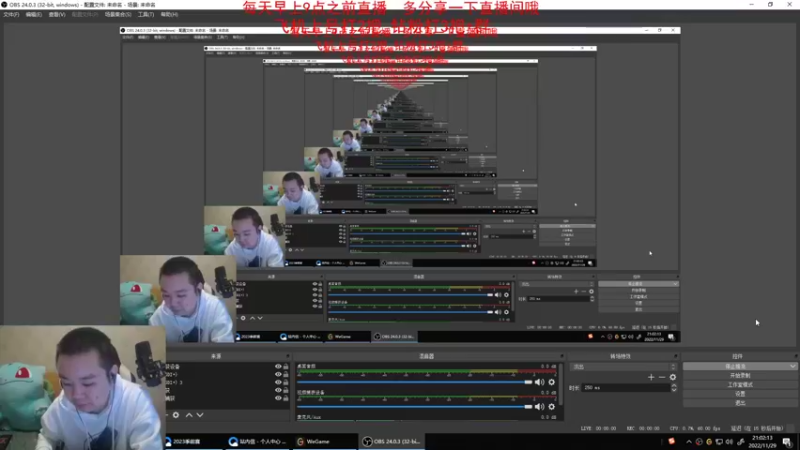Open the taskbar clock showing 21:02:13
This screenshot has width=800, height=450.
pos(762,442)
